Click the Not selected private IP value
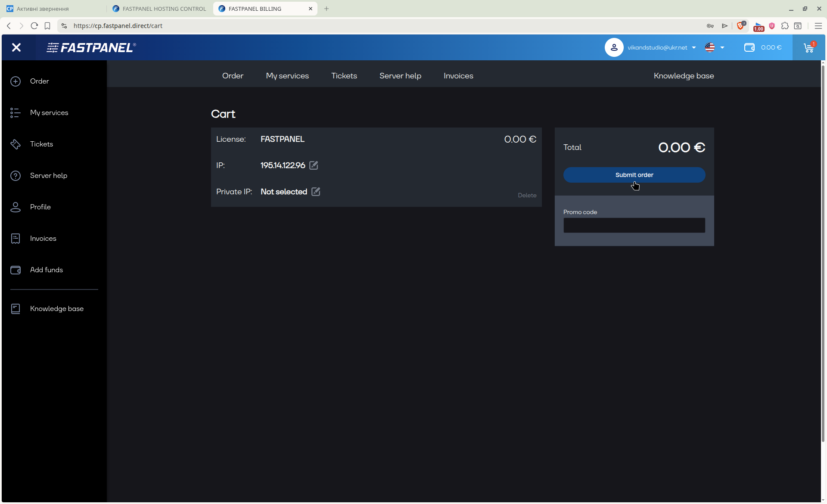827x504 pixels. coord(284,192)
